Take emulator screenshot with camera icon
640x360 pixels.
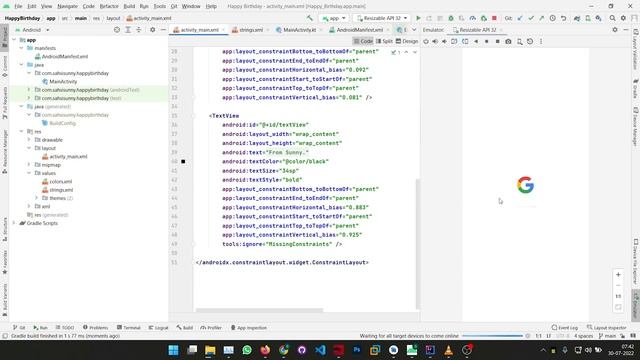click(508, 41)
